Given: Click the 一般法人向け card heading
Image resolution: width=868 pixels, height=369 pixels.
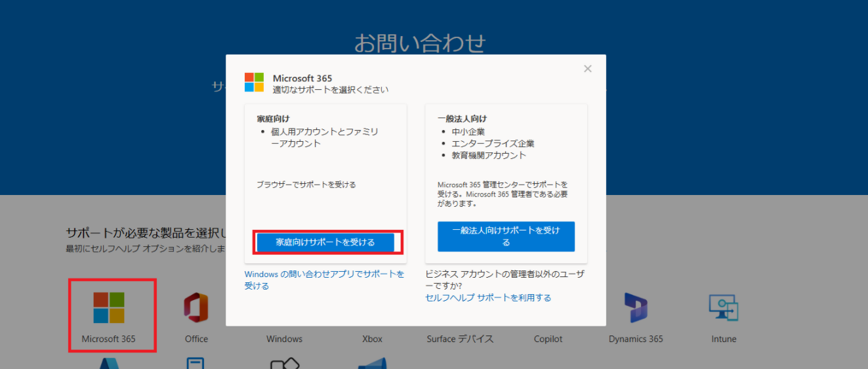Looking at the screenshot, I should coord(463,119).
